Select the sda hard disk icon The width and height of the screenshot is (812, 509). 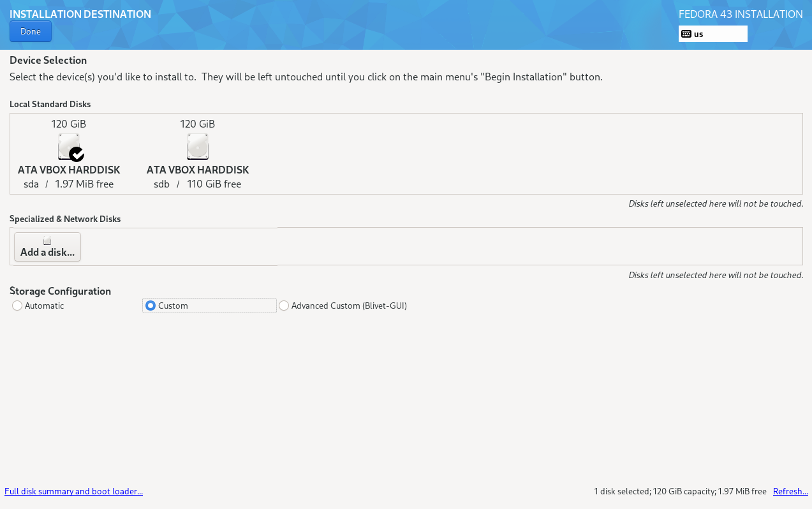69,146
